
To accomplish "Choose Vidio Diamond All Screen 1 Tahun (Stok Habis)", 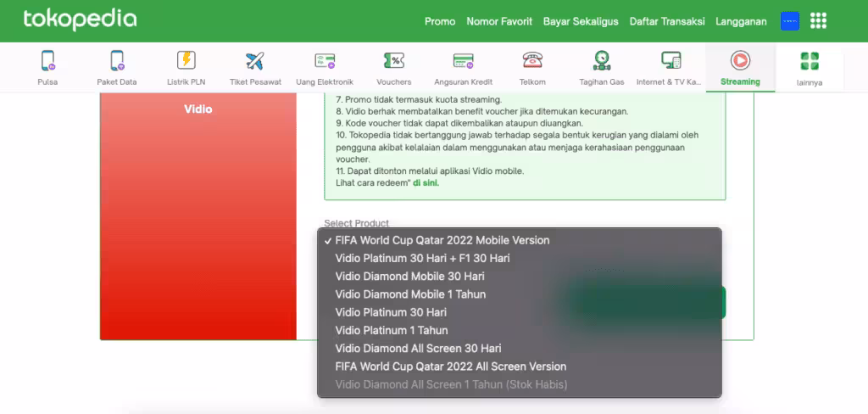I will click(x=520, y=384).
